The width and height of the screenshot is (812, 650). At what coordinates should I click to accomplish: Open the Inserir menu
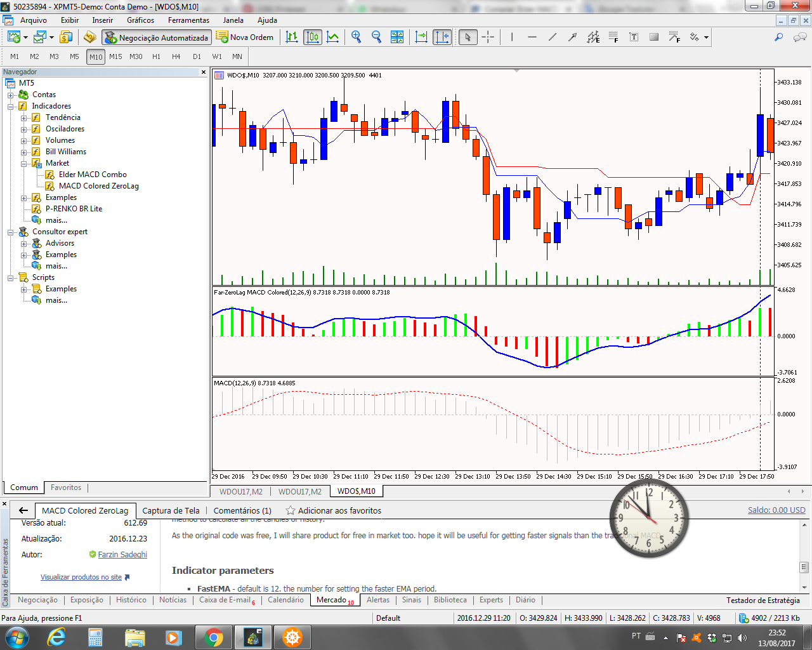[x=102, y=20]
